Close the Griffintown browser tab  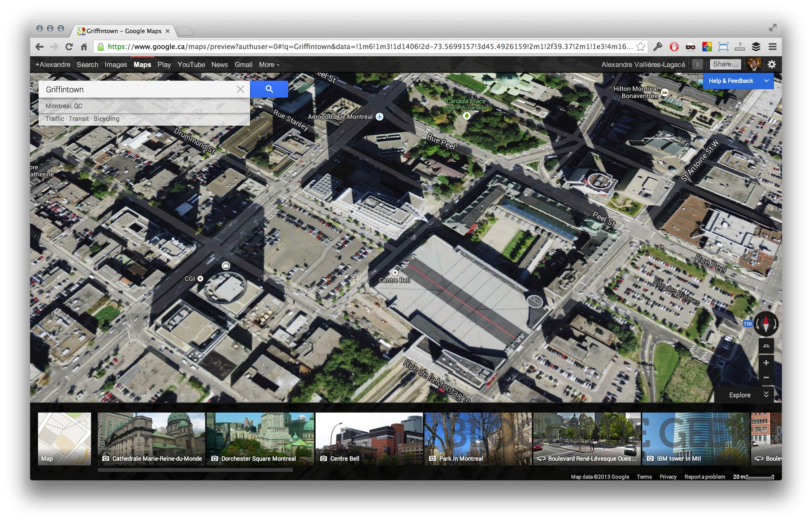tap(168, 31)
